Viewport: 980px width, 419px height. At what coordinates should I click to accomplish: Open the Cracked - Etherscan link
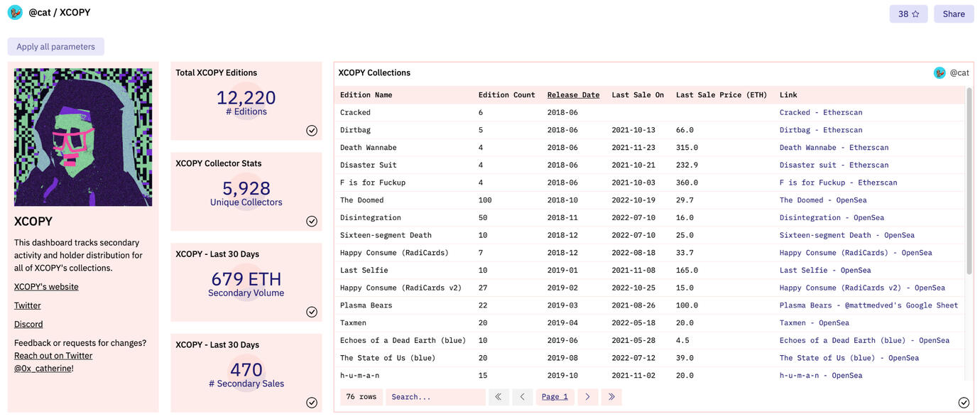(822, 111)
